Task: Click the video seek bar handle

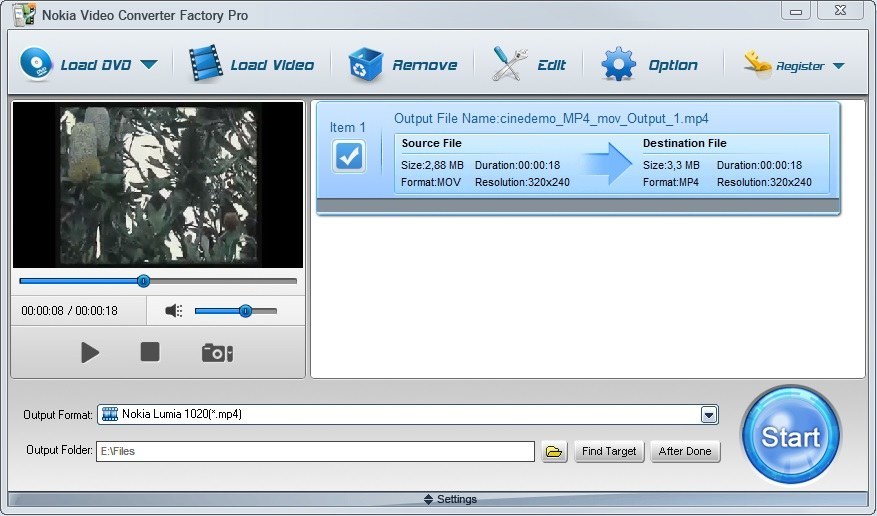Action: tap(143, 281)
